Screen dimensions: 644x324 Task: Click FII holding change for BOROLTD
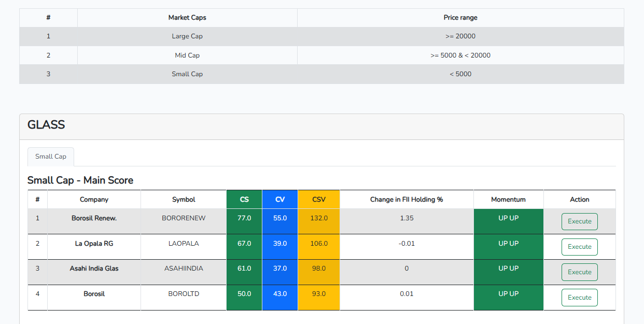click(407, 294)
